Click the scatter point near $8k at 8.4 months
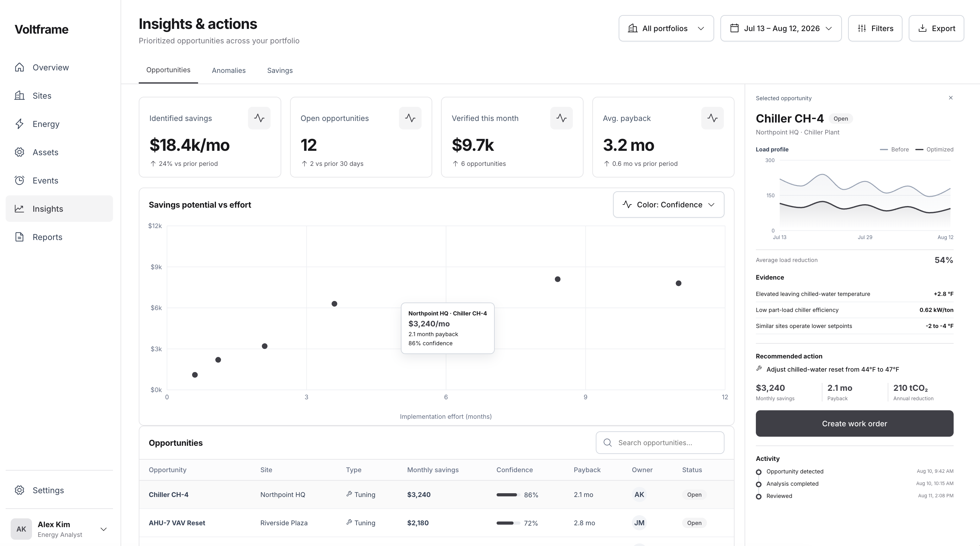The height and width of the screenshot is (546, 980). pos(557,279)
